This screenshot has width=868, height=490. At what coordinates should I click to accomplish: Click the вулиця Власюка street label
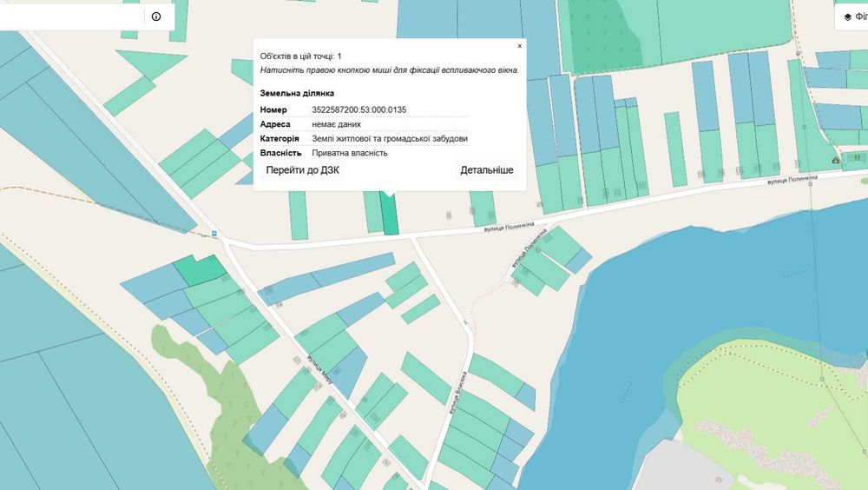457,393
